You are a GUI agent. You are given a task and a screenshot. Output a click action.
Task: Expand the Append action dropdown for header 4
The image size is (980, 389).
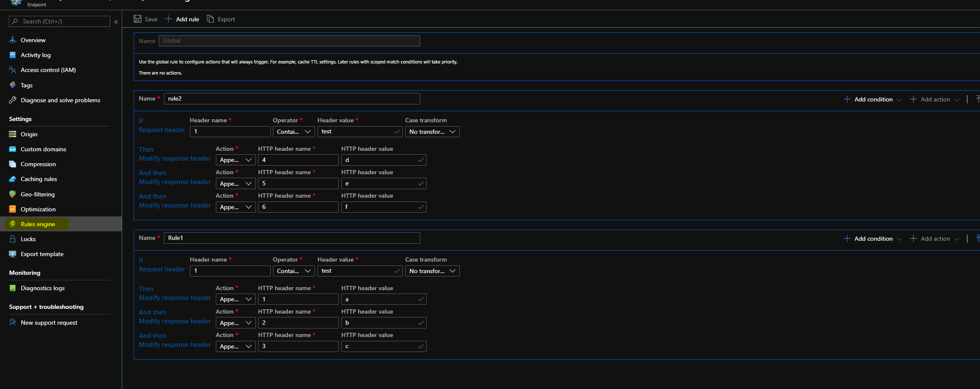[235, 160]
